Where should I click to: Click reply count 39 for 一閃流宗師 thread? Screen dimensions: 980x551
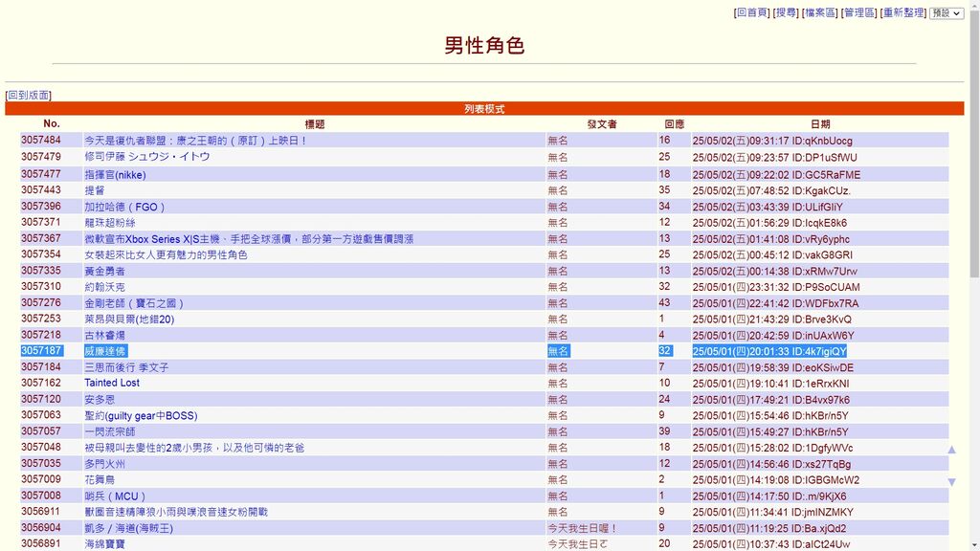664,431
